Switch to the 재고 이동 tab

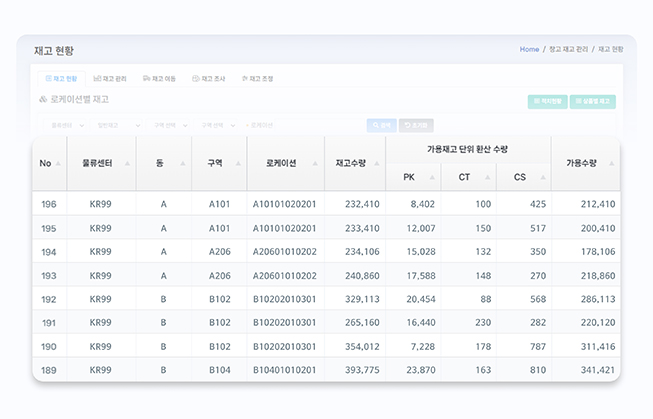(x=159, y=78)
